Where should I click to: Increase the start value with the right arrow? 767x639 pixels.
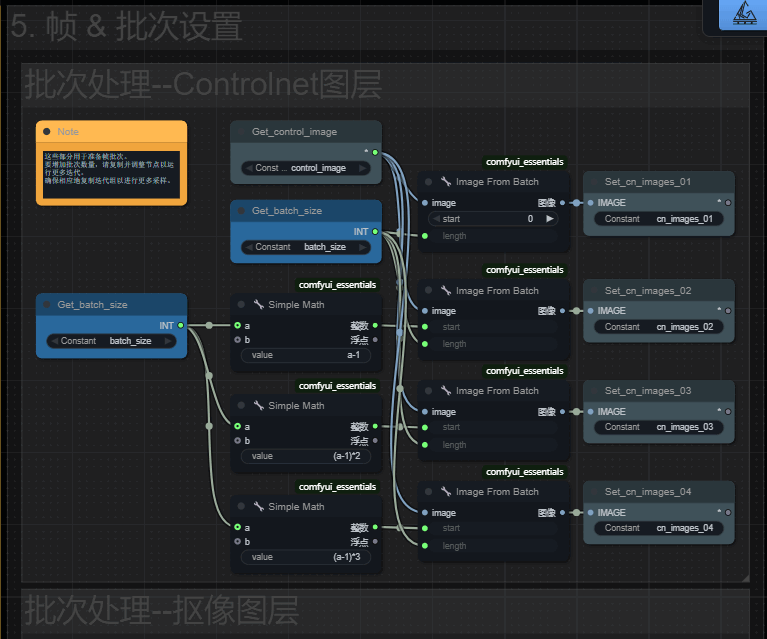click(549, 218)
